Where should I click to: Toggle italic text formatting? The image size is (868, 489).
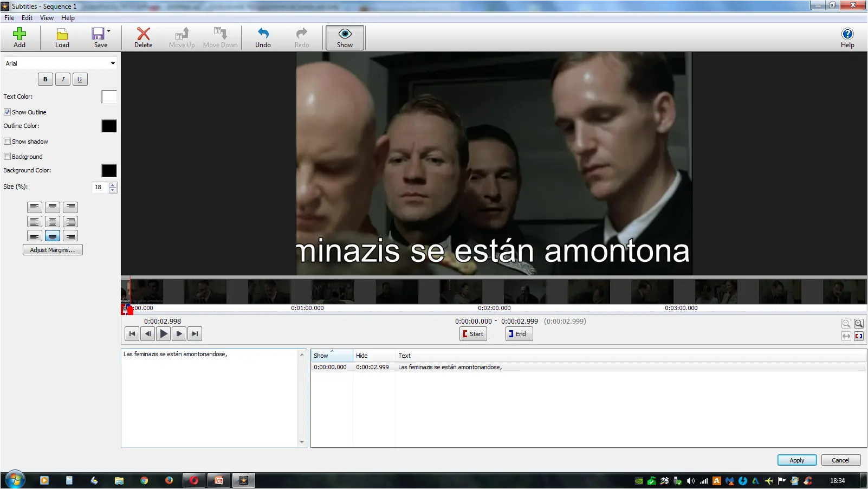click(x=63, y=79)
